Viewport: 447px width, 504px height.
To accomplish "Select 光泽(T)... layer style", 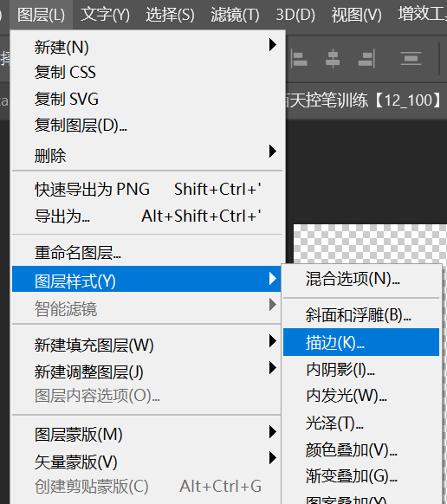I will [361, 423].
